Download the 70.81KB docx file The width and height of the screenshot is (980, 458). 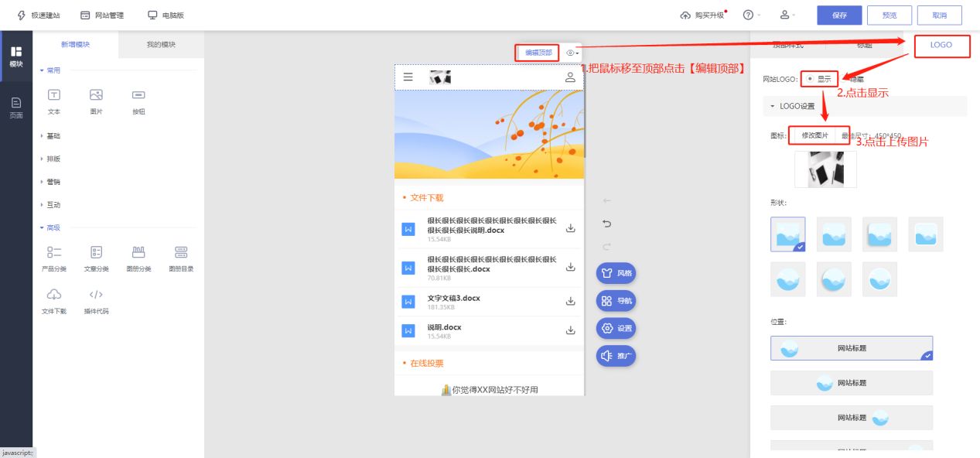571,267
